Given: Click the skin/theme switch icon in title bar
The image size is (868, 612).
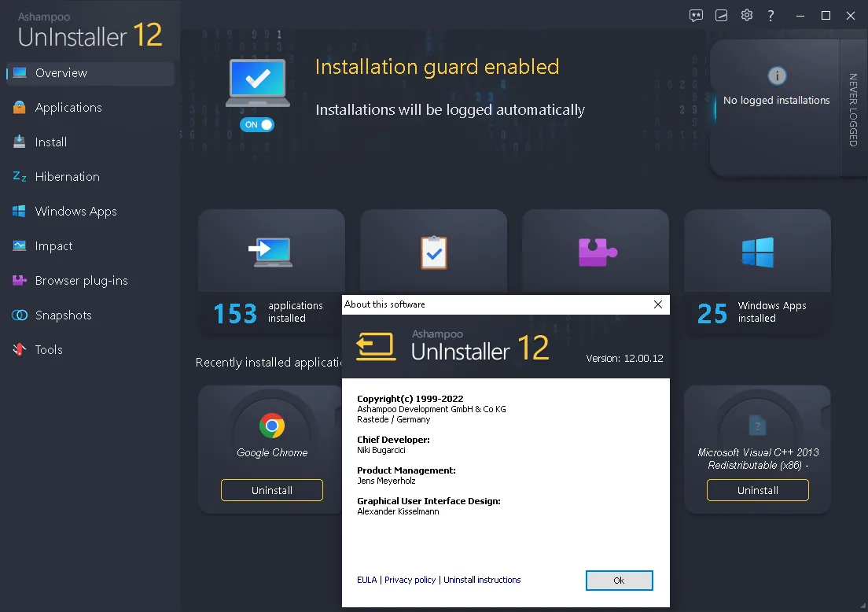Looking at the screenshot, I should tap(721, 16).
